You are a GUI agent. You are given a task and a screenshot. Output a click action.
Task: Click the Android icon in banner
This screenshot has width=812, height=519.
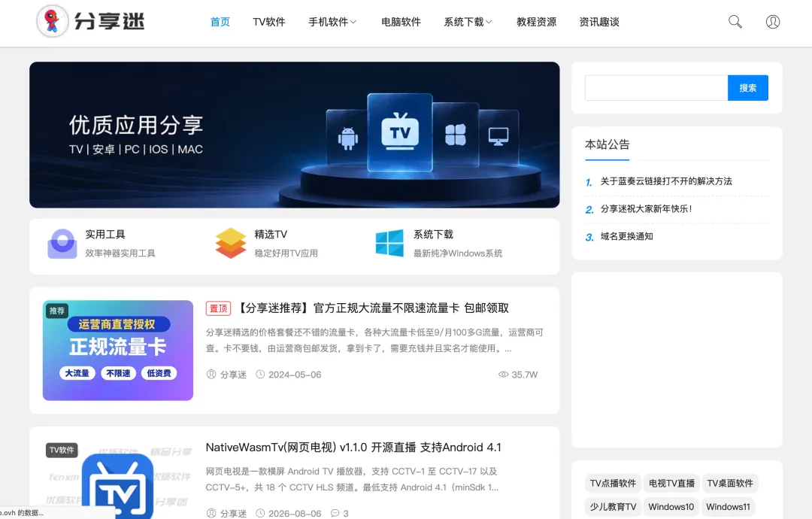click(x=347, y=138)
